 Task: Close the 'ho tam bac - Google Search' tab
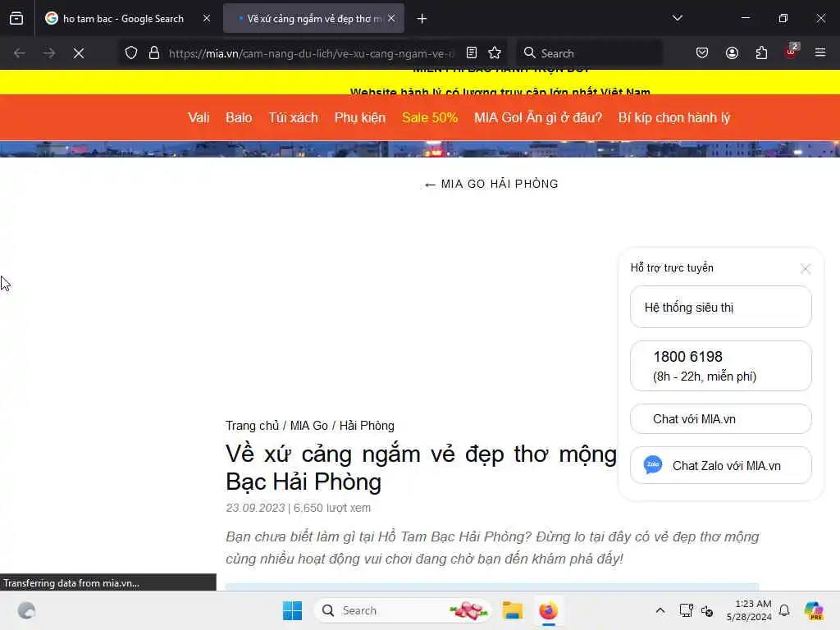point(206,19)
